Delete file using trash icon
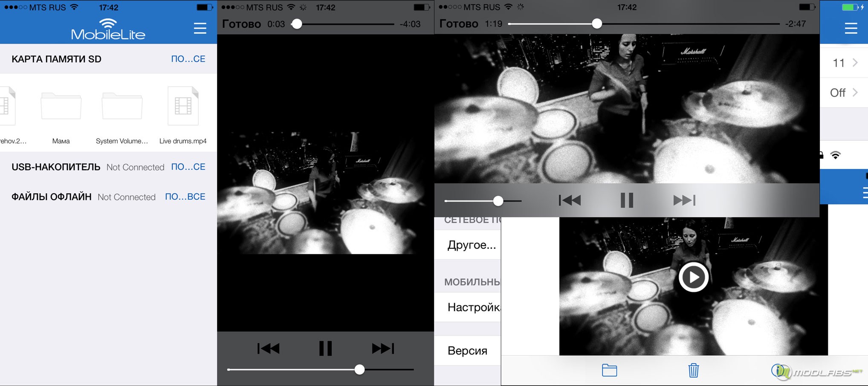 tap(694, 370)
